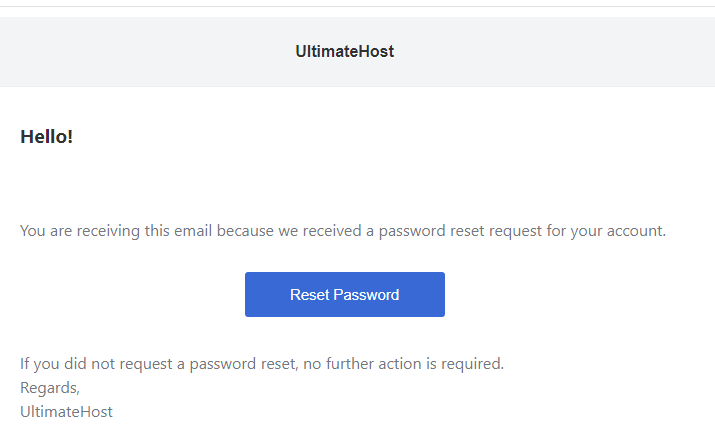The image size is (715, 437).
Task: Select the word "received" in the first paragraph
Action: [x=332, y=231]
